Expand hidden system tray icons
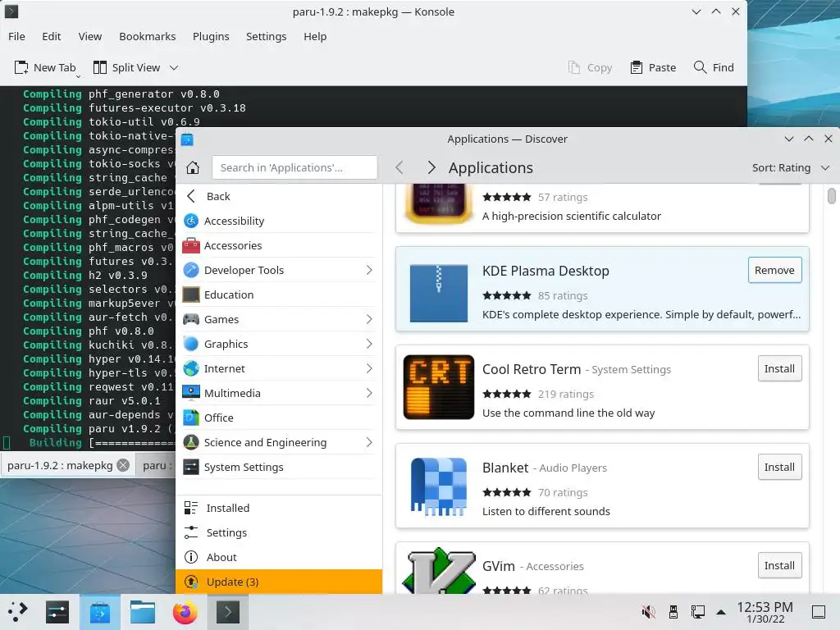The image size is (840, 630). tap(721, 612)
